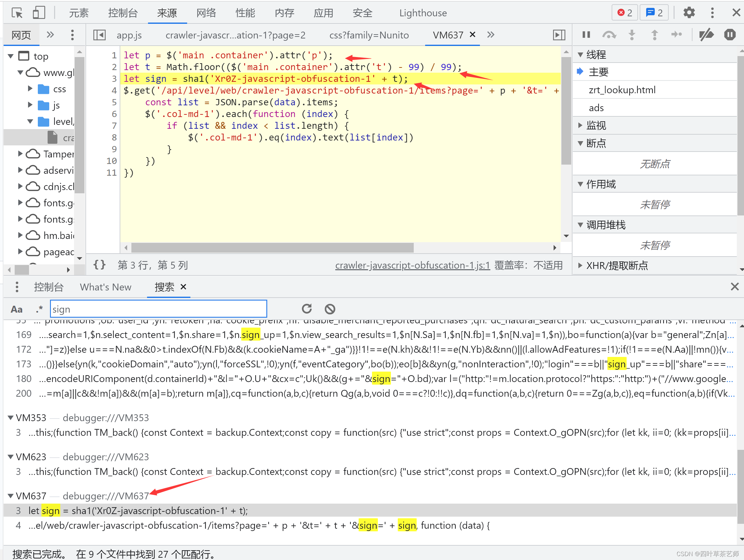Expand XHR/提取断点 section

tap(580, 265)
